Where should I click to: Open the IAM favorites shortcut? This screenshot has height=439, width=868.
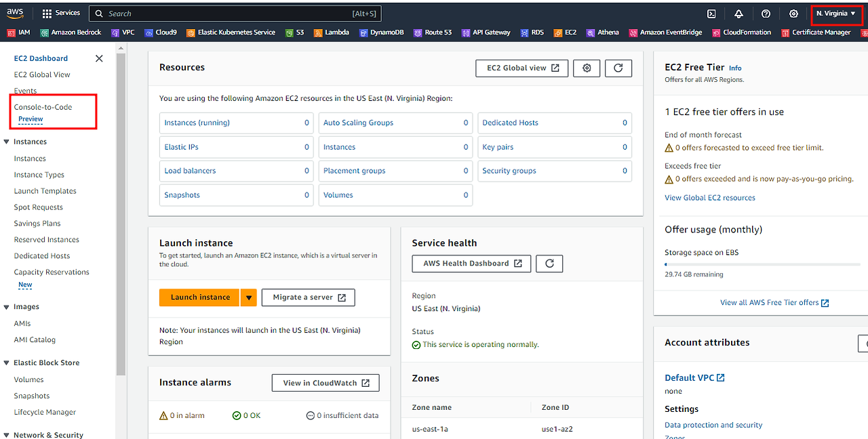(x=19, y=33)
